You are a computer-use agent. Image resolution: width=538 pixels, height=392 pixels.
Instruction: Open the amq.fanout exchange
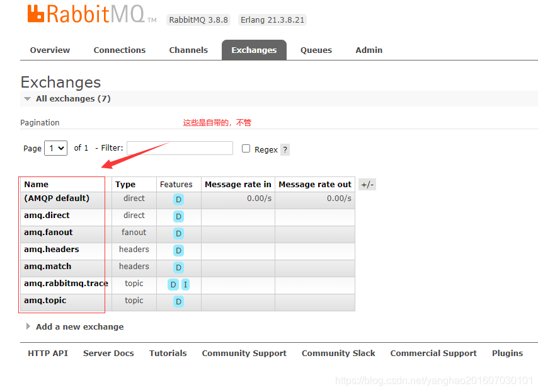49,233
